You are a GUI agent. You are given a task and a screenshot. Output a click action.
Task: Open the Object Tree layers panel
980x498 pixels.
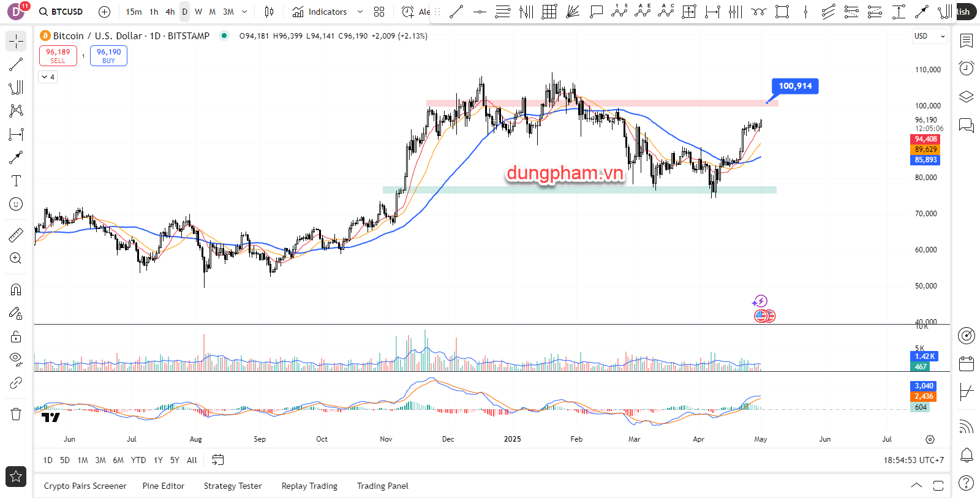pos(967,97)
